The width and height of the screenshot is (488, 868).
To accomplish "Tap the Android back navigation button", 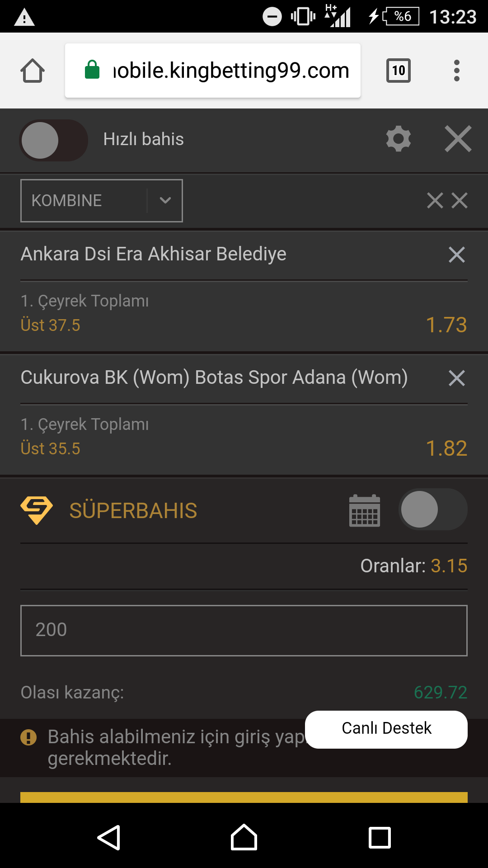I will coord(109,838).
